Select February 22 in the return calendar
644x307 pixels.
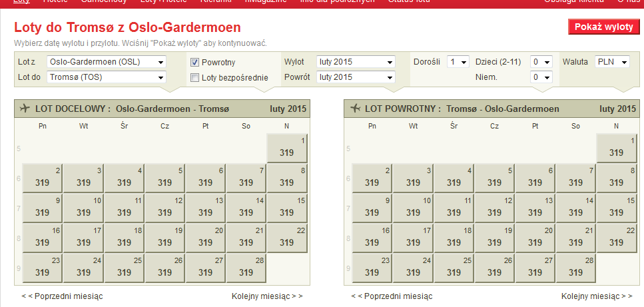tap(617, 238)
